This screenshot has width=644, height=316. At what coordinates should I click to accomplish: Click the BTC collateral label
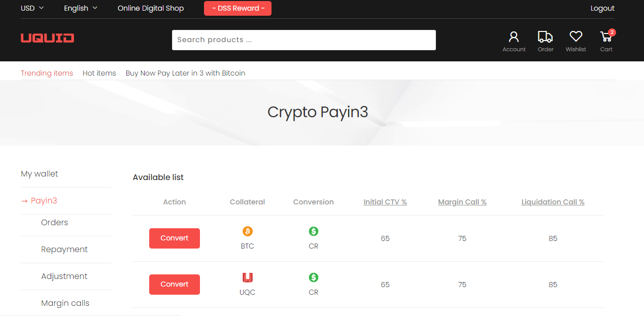pyautogui.click(x=248, y=246)
